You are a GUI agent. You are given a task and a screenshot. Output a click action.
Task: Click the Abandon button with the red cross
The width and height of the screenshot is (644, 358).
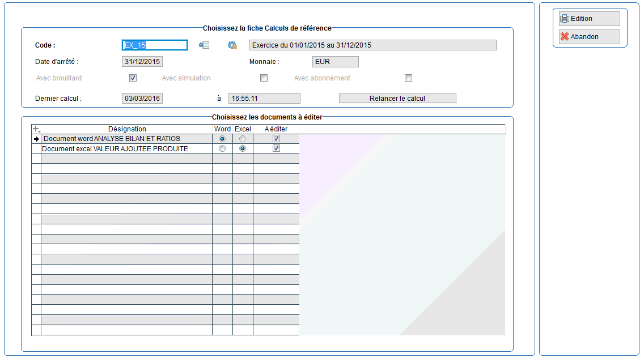tap(589, 37)
